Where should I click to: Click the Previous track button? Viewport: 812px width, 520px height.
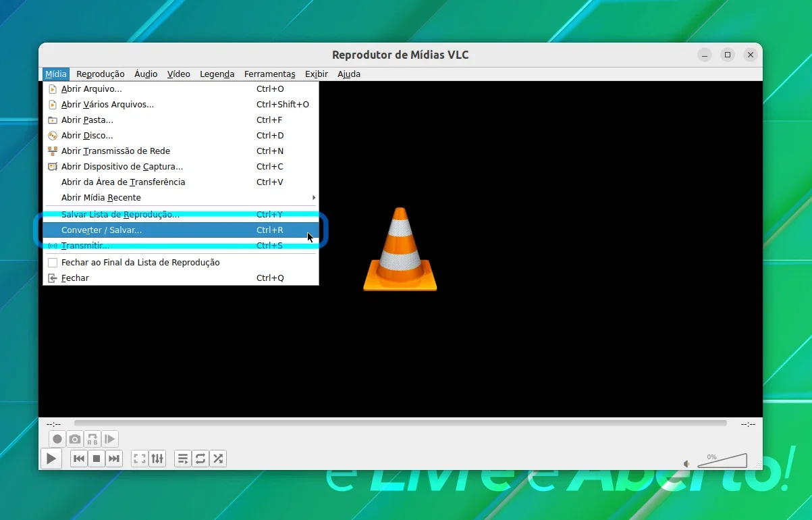(79, 459)
